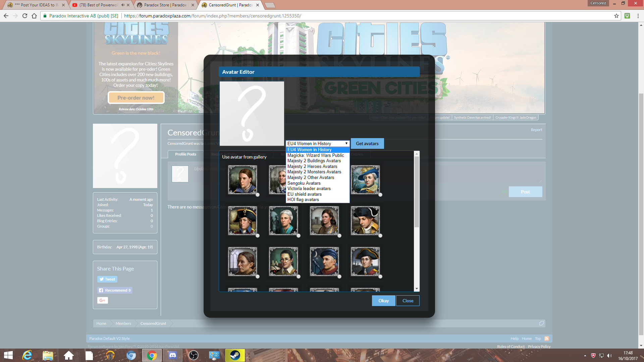Image resolution: width=644 pixels, height=362 pixels.
Task: Select radio under blue turban night avatar
Action: point(339,277)
